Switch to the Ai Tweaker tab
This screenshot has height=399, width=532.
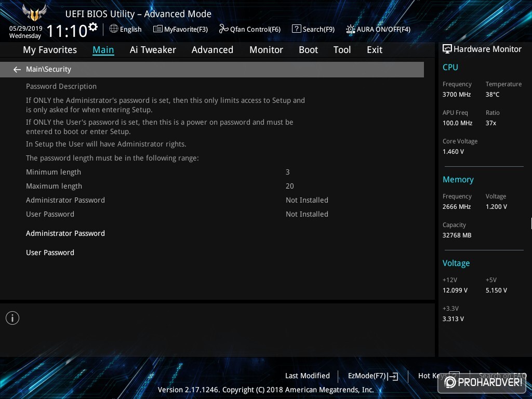153,50
